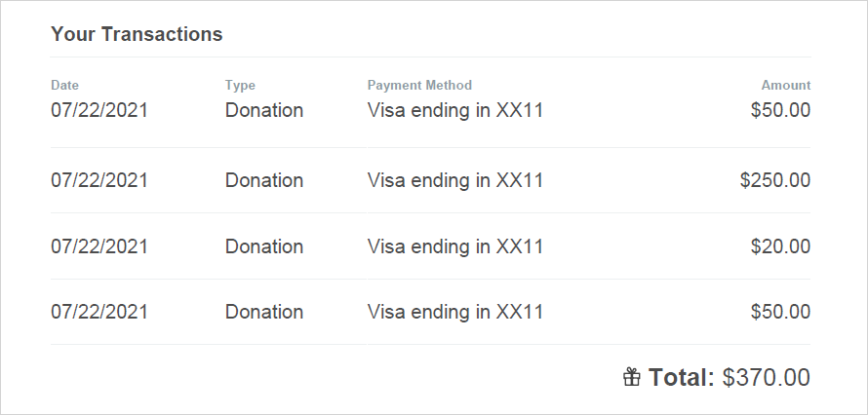Screen dimensions: 868x415
Task: Click the Type column header
Action: point(240,85)
